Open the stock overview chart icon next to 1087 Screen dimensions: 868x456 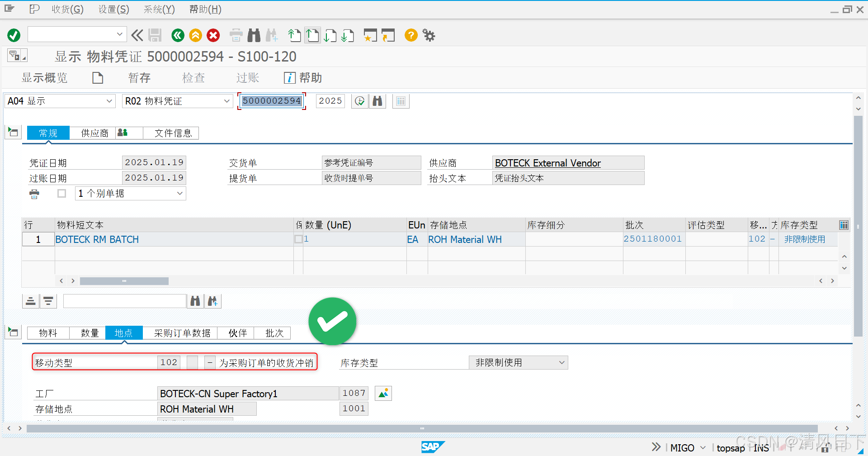383,393
